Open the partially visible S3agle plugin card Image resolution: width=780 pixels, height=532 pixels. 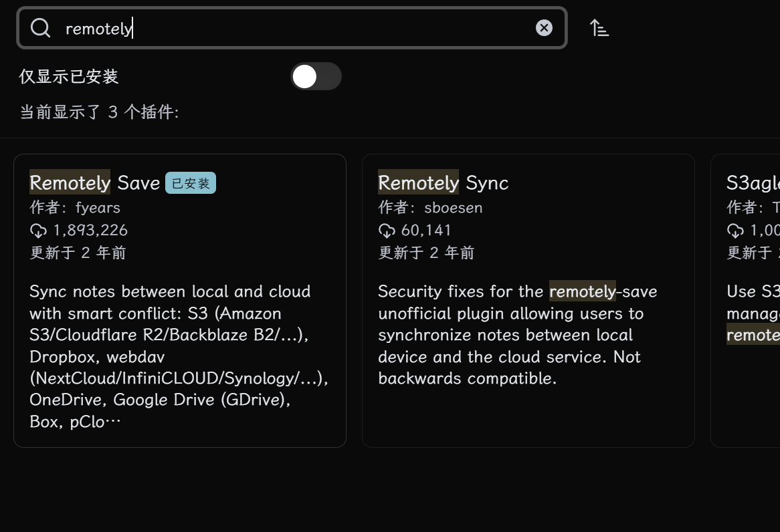point(746,300)
